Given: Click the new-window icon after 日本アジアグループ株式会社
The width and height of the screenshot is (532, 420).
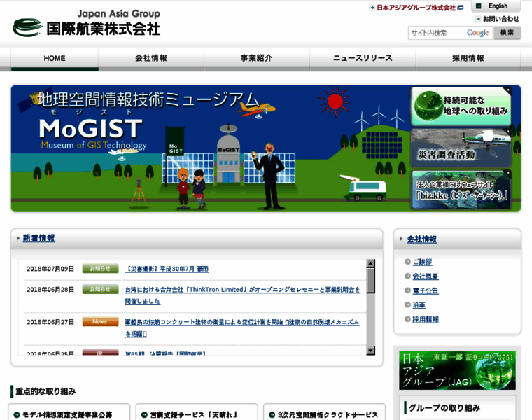Looking at the screenshot, I should (461, 8).
